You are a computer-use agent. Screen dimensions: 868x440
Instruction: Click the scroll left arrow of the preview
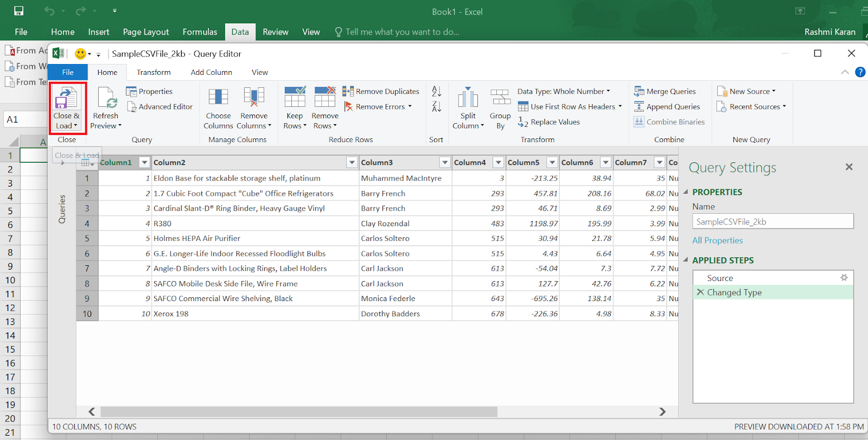92,412
